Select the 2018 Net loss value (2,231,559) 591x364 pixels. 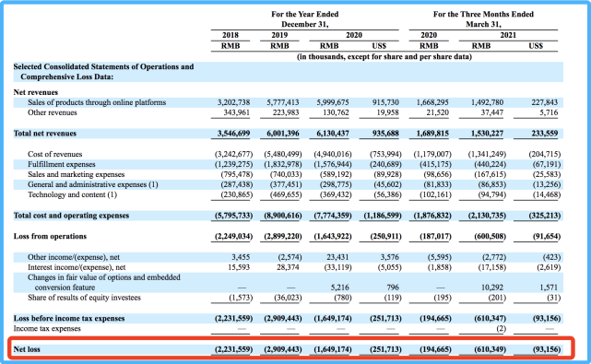[233, 349]
